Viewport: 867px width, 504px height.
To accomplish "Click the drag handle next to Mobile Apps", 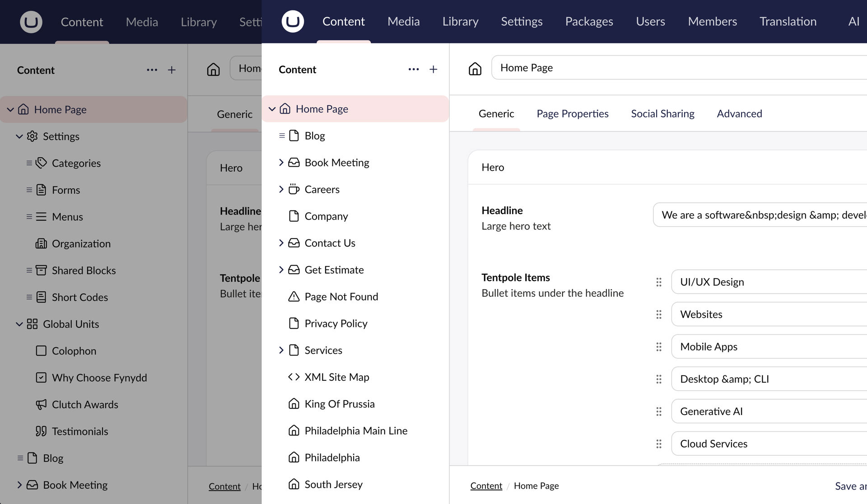I will (x=659, y=347).
